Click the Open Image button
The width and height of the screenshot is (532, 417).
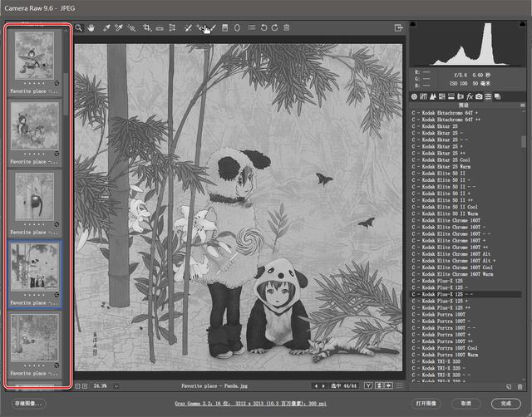click(x=426, y=403)
